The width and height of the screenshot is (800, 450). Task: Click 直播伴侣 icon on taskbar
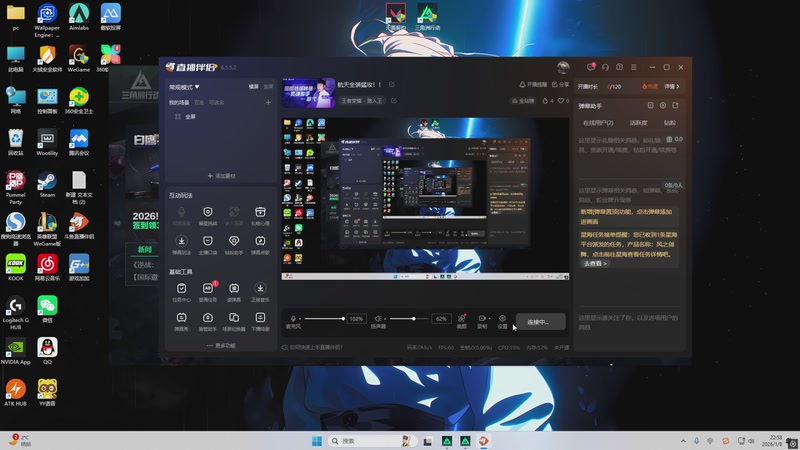click(484, 441)
